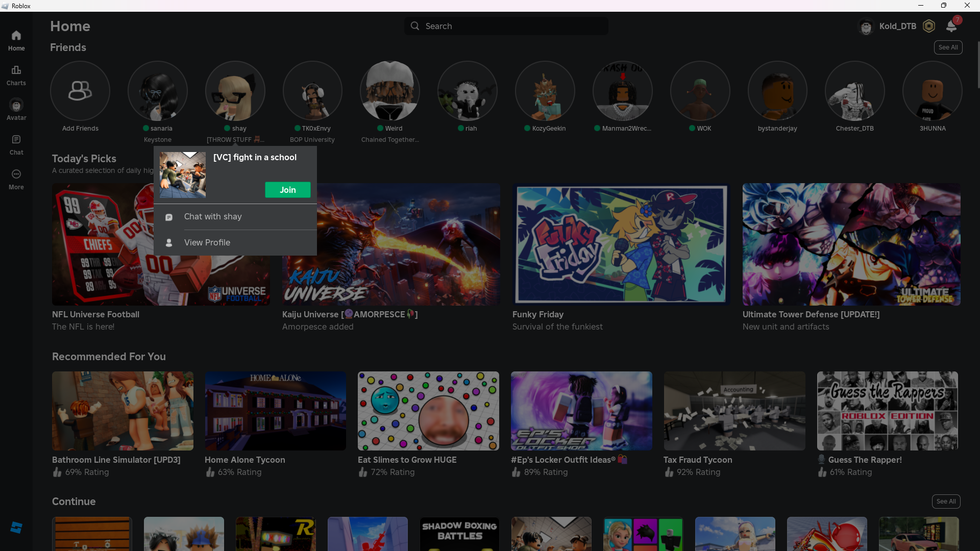Select friend WOK's avatar
The height and width of the screenshot is (551, 980).
coord(700,91)
